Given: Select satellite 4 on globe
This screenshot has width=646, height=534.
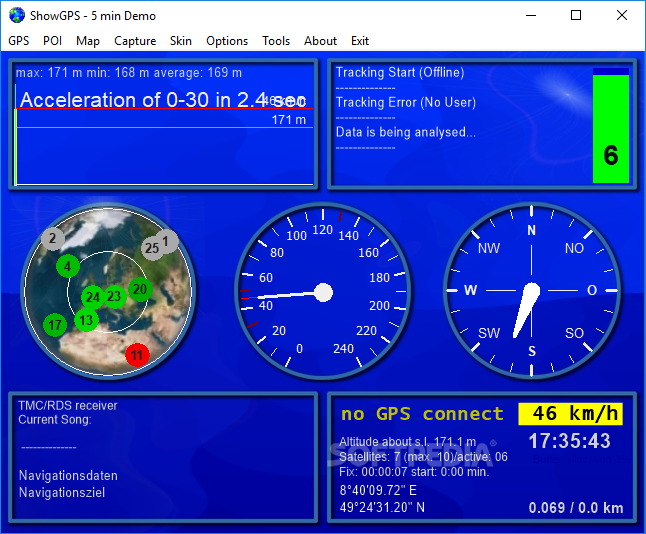Looking at the screenshot, I should (68, 266).
